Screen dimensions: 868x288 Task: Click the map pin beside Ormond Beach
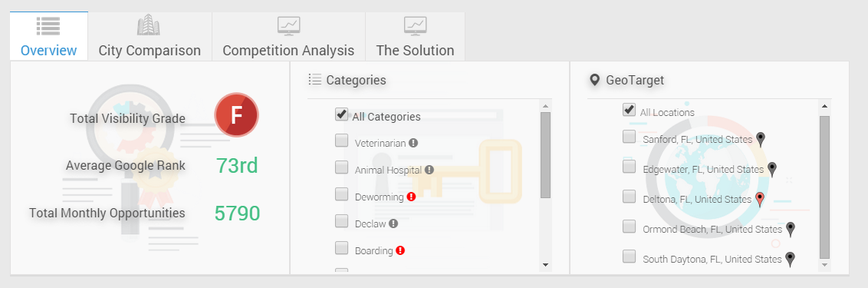(791, 229)
